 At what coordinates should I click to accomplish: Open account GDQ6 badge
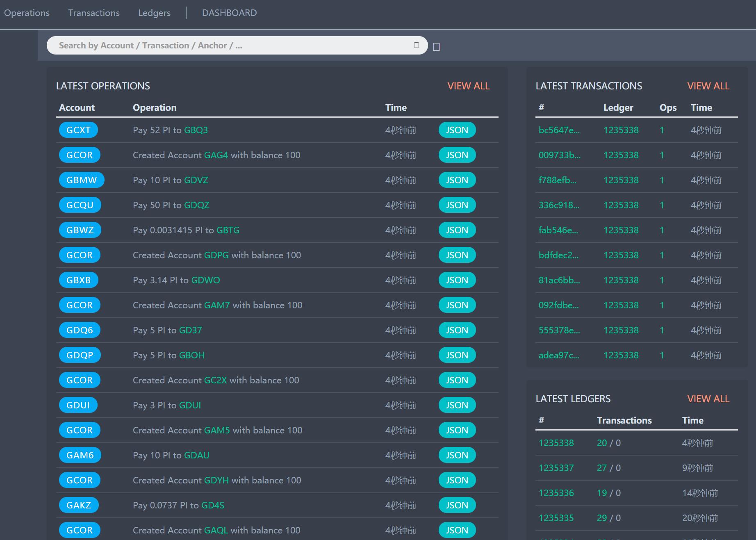80,330
